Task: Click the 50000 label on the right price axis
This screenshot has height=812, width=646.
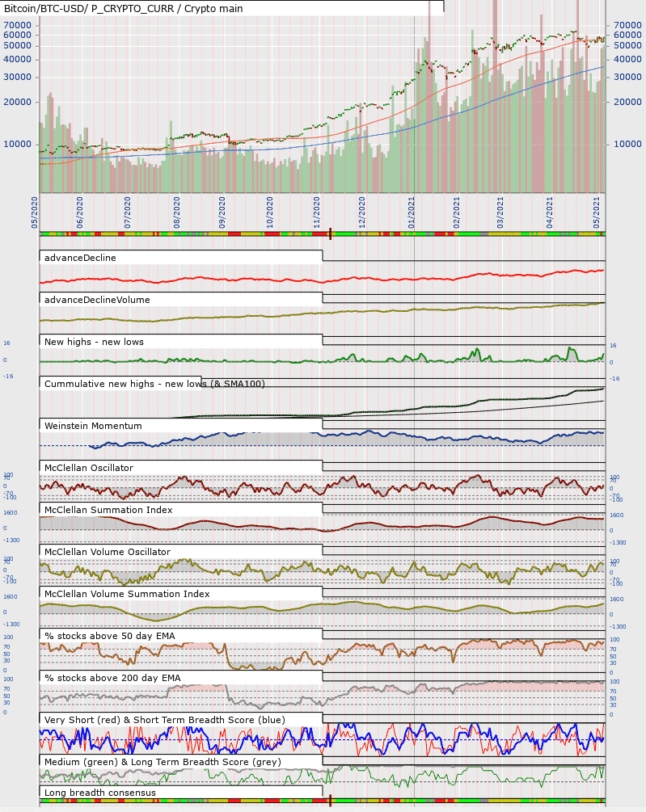Action: pos(628,45)
